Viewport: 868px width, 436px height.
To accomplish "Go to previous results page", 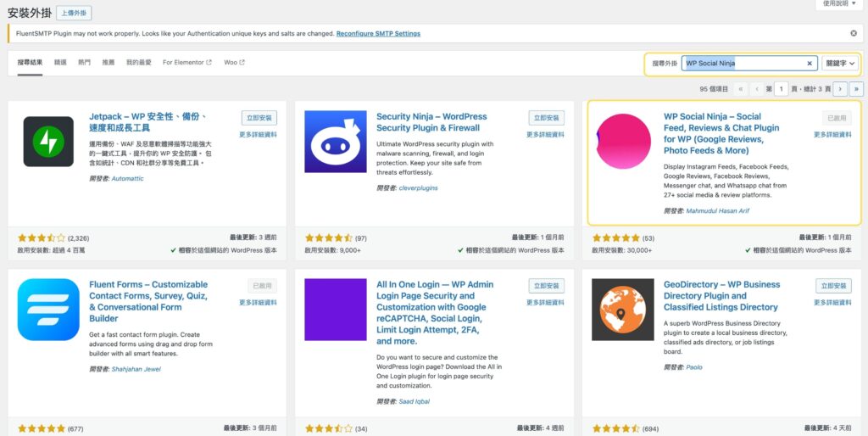I will tap(757, 88).
